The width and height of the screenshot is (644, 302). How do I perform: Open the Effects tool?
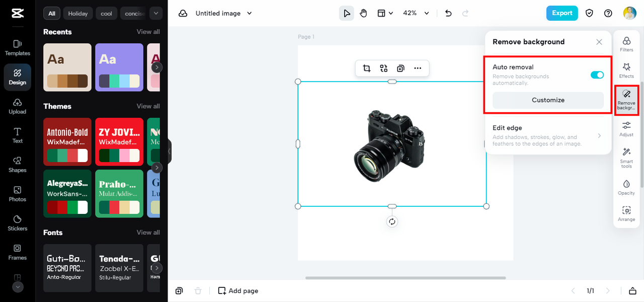tap(626, 70)
